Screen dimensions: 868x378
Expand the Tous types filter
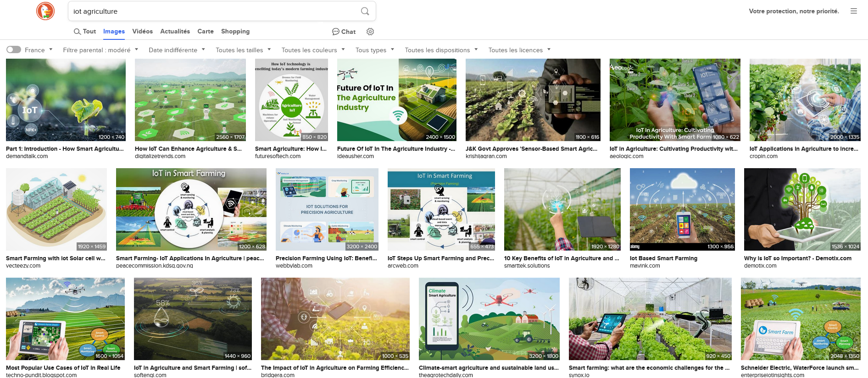point(375,50)
